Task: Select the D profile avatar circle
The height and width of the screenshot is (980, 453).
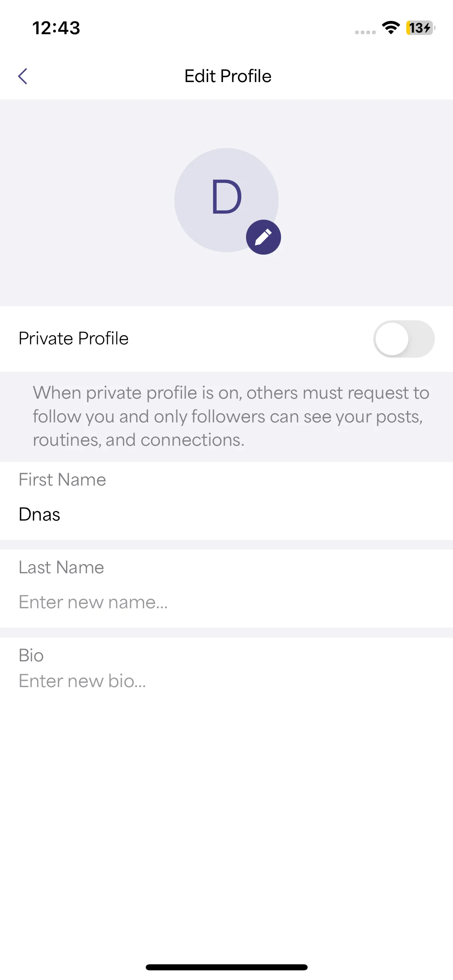Action: click(226, 200)
